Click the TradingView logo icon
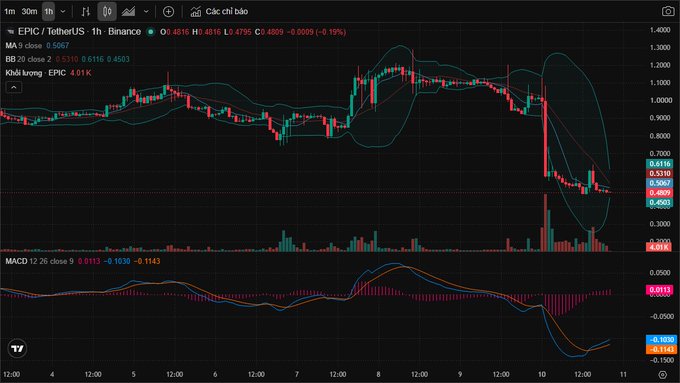The width and height of the screenshot is (680, 383). pos(17,348)
